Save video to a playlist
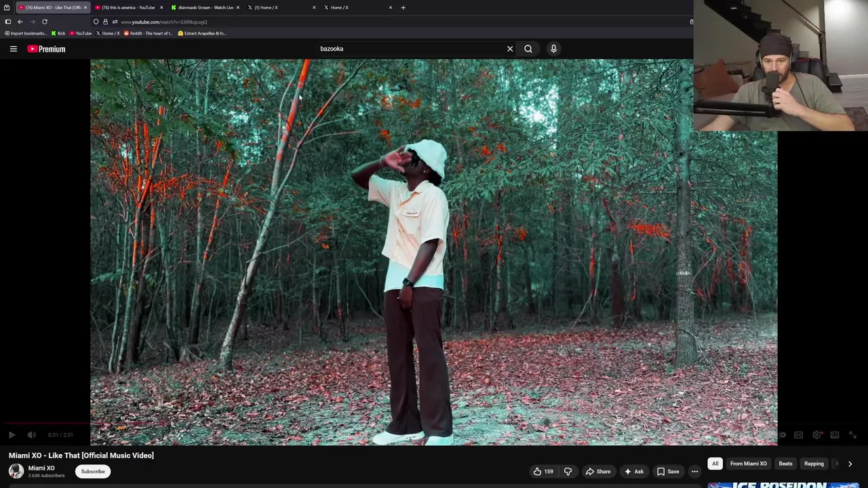Viewport: 868px width, 488px height. click(x=667, y=472)
